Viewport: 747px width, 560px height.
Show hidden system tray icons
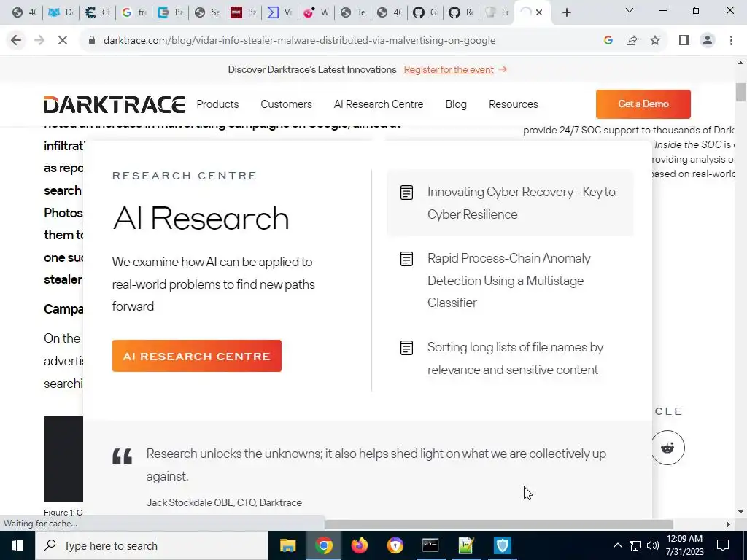[617, 545]
